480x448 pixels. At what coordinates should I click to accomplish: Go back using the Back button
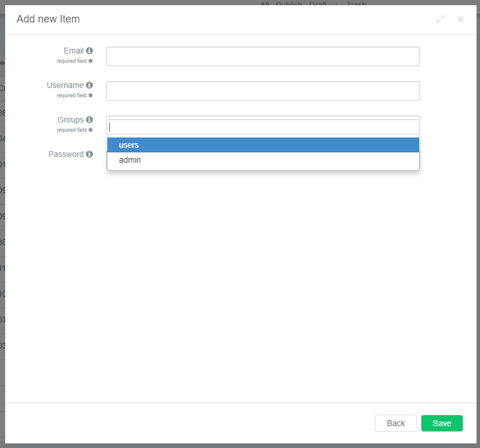pyautogui.click(x=395, y=423)
